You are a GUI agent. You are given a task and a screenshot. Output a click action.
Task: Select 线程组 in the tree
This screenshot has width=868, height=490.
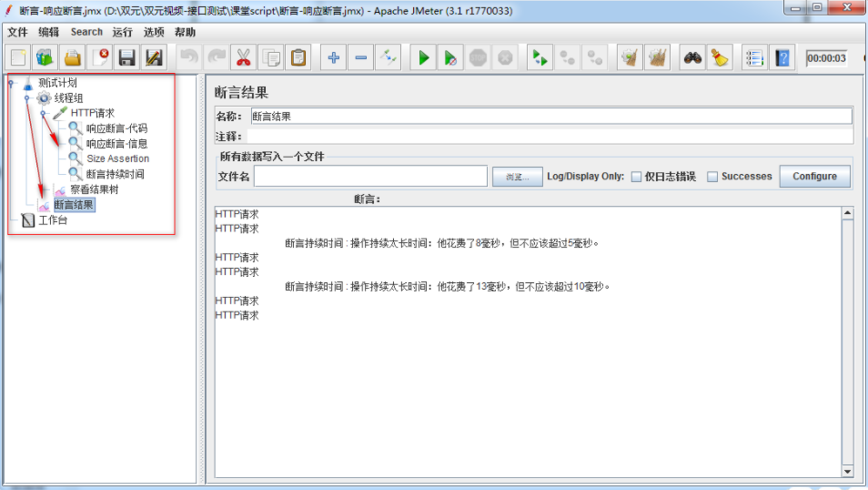coord(68,98)
